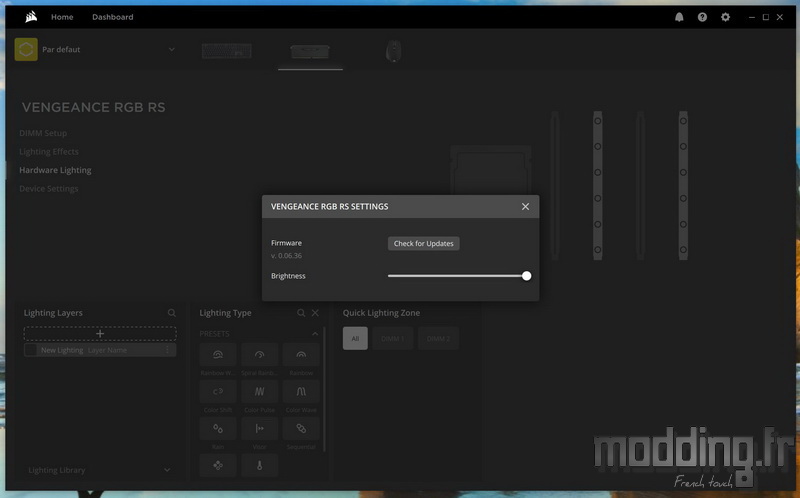The height and width of the screenshot is (498, 800).
Task: Select the Rain preset icon
Action: point(218,429)
